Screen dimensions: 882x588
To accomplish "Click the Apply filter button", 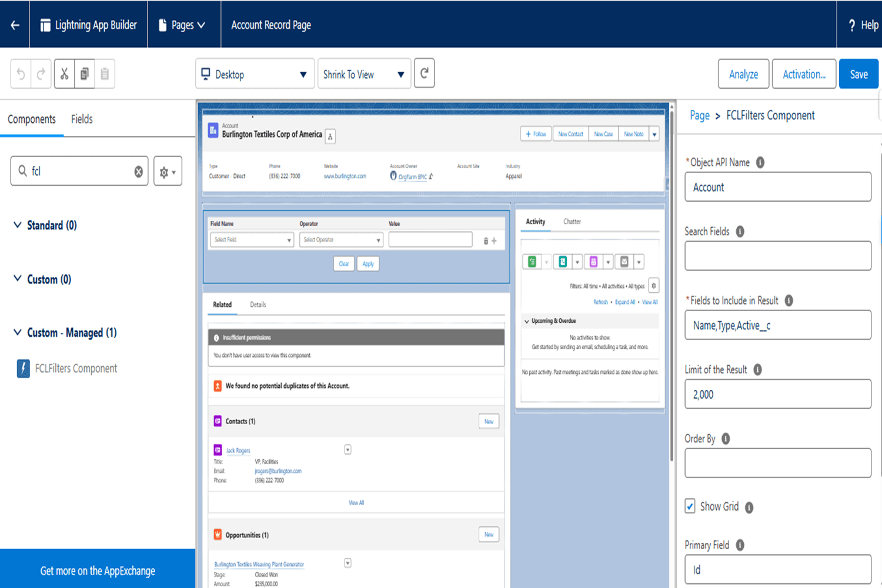I will (x=368, y=264).
